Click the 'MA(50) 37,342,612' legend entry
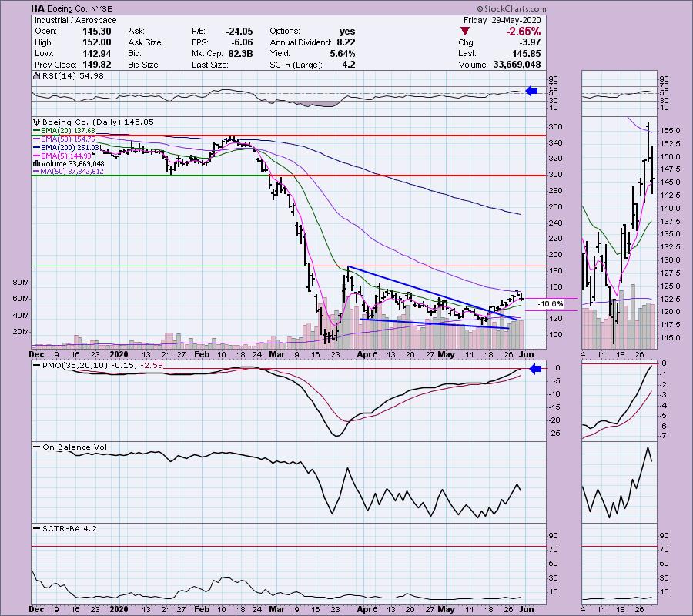Image resolution: width=693 pixels, height=616 pixels. 72,172
